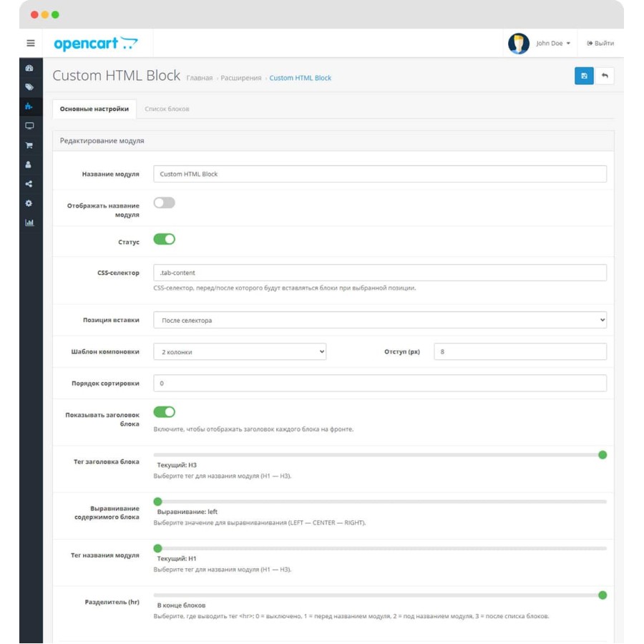The width and height of the screenshot is (644, 644).
Task: Open the 'Шаблон компоновки' dropdown
Action: [240, 351]
